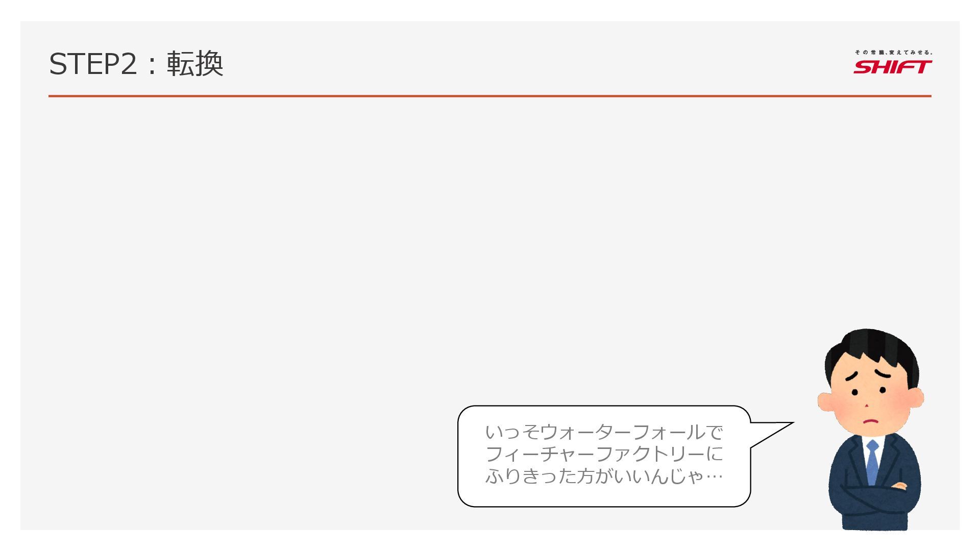Viewport: 980px width, 551px height.
Task: Click the '転換' kanji in the title
Action: (195, 64)
